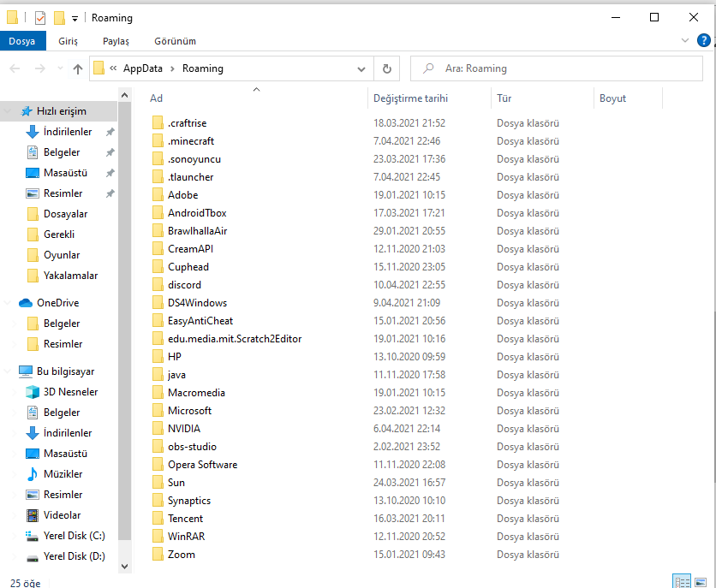The width and height of the screenshot is (716, 588).
Task: Sort by the Boyut column header
Action: pos(612,98)
